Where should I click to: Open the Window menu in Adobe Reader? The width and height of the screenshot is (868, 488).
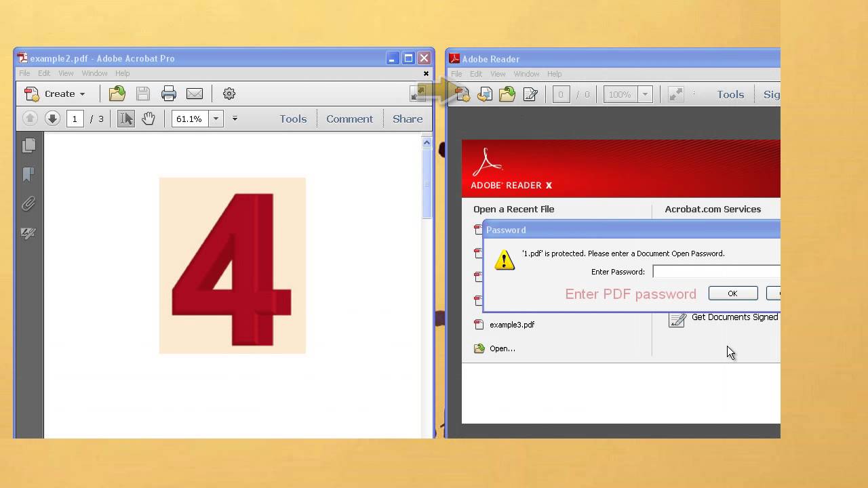coord(526,74)
